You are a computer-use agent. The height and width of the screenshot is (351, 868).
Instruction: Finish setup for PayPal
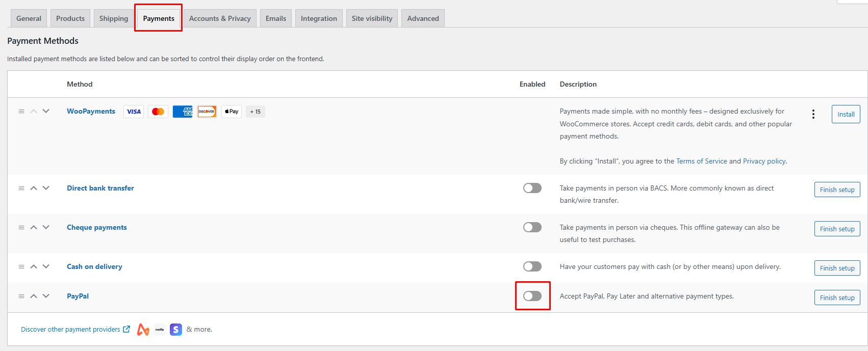[x=837, y=298]
